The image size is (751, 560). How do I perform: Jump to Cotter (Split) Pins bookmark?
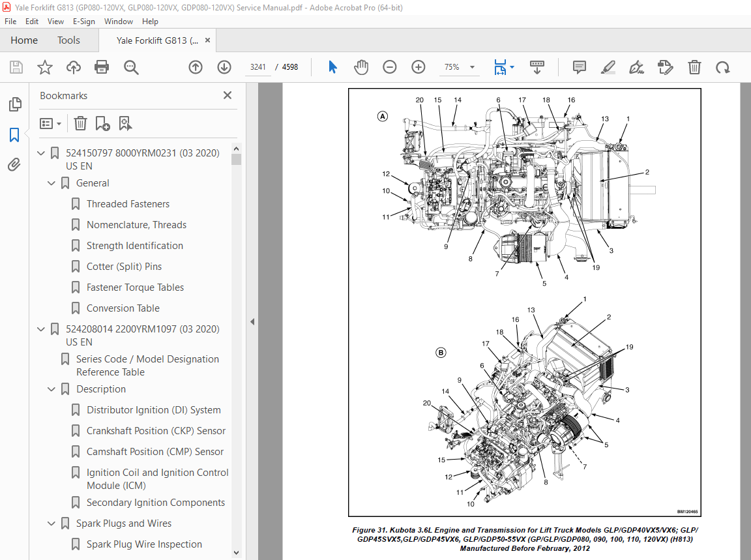[124, 267]
